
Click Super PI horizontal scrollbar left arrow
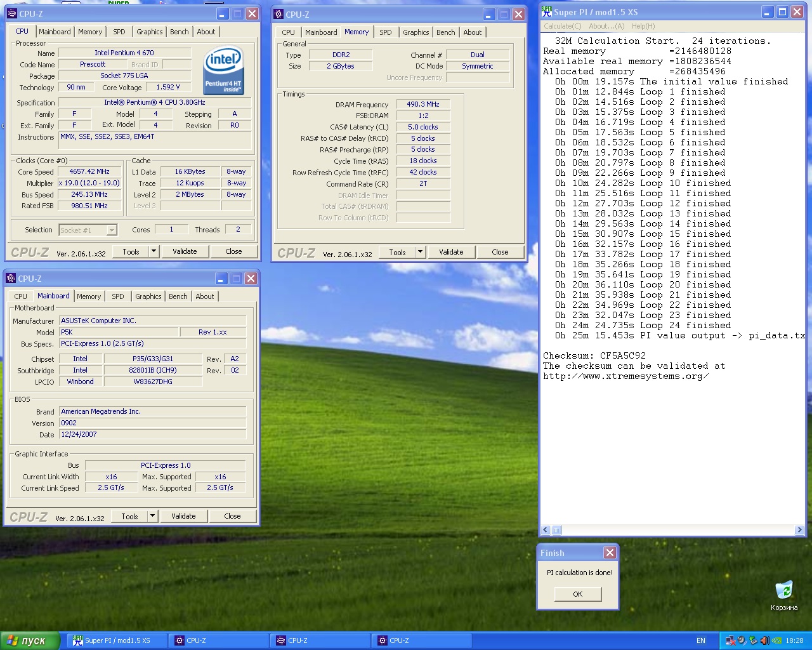tap(546, 530)
